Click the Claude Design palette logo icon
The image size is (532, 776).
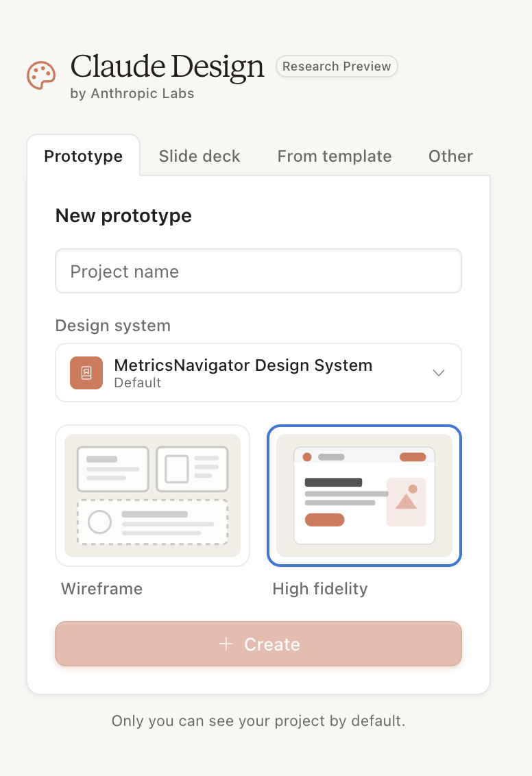pyautogui.click(x=41, y=75)
